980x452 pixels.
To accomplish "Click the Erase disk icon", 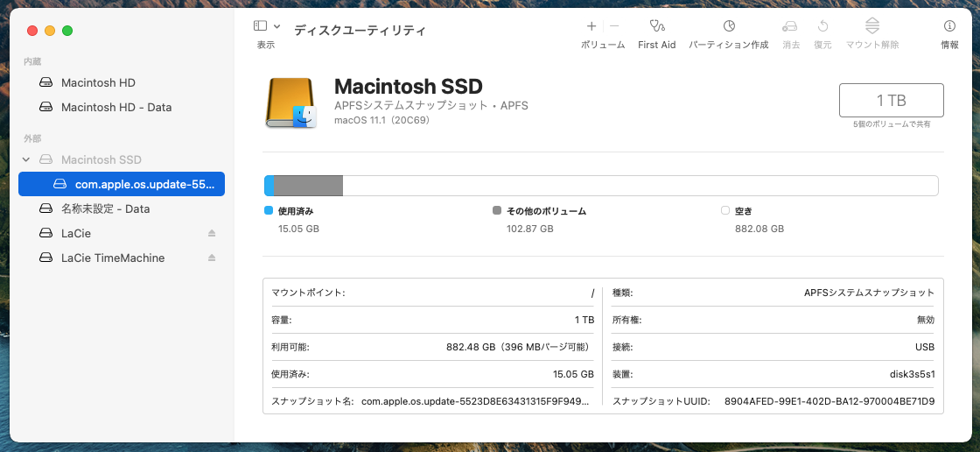I will [790, 26].
